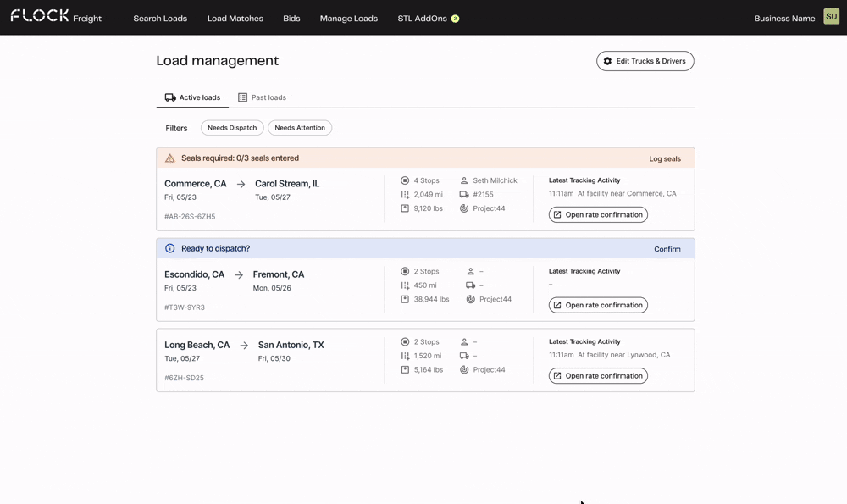Click weight icon beside 5,164 lbs
This screenshot has height=504, width=847.
pyautogui.click(x=405, y=370)
